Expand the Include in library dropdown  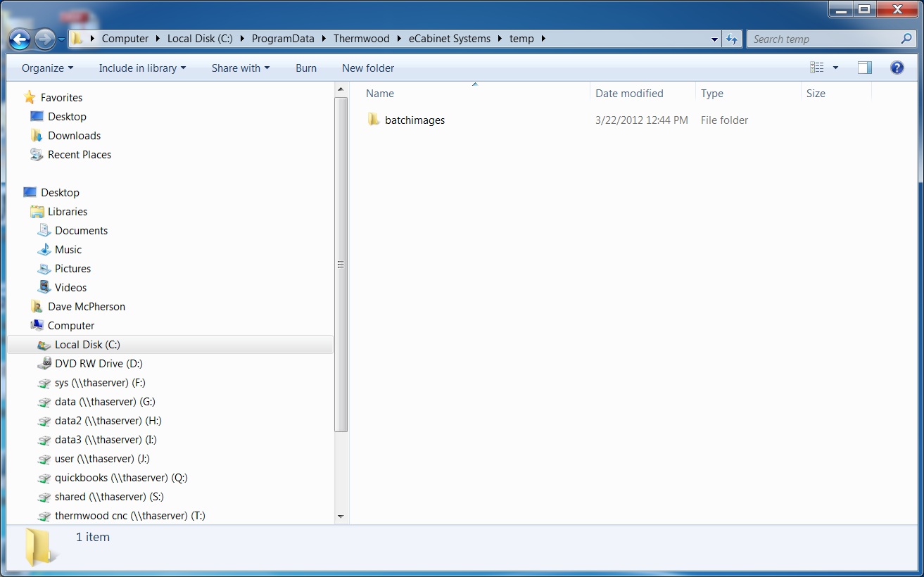pyautogui.click(x=142, y=68)
